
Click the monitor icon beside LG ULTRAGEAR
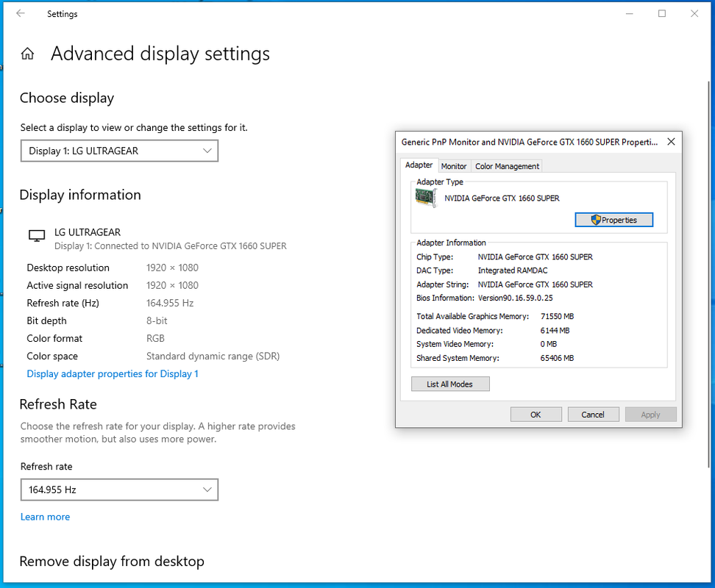click(37, 235)
